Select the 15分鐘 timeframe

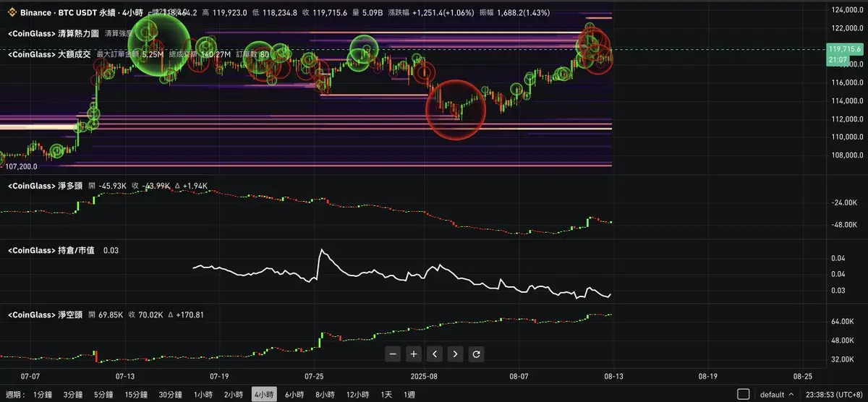[x=136, y=395]
